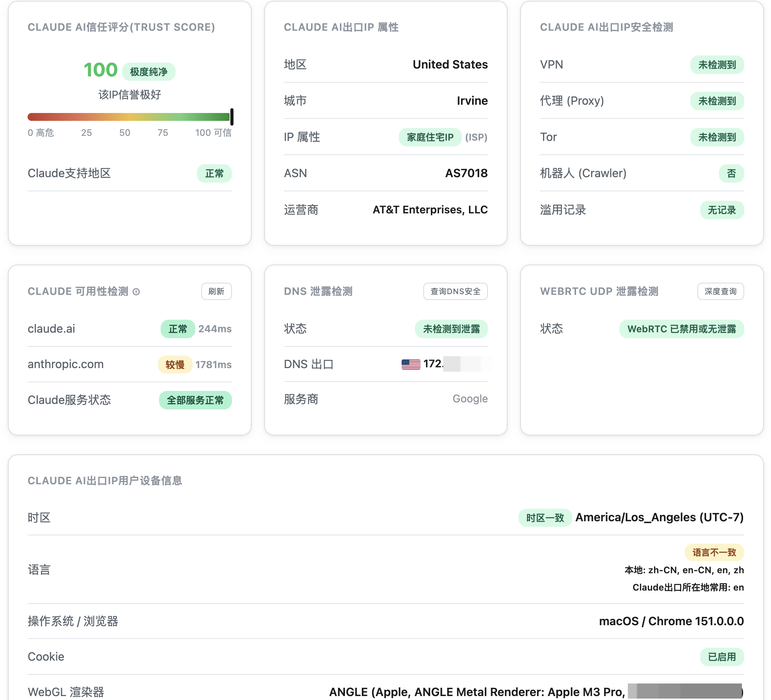Click the (ISP) label
Image resolution: width=771 pixels, height=700 pixels.
476,137
